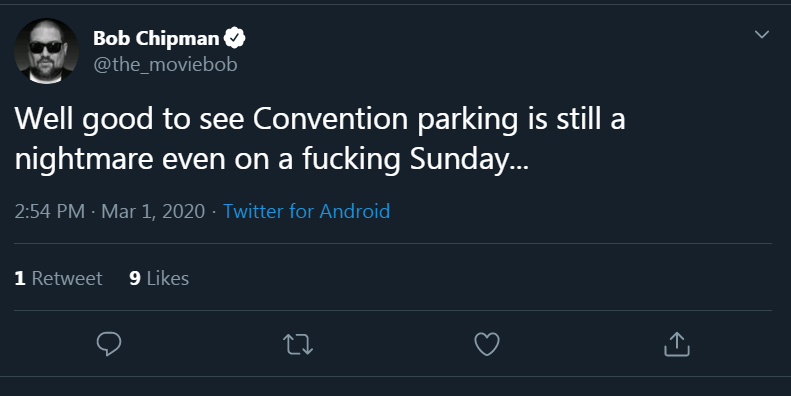Click the Sunday... ending of the tweet
The image size is (791, 396).
pos(469,159)
